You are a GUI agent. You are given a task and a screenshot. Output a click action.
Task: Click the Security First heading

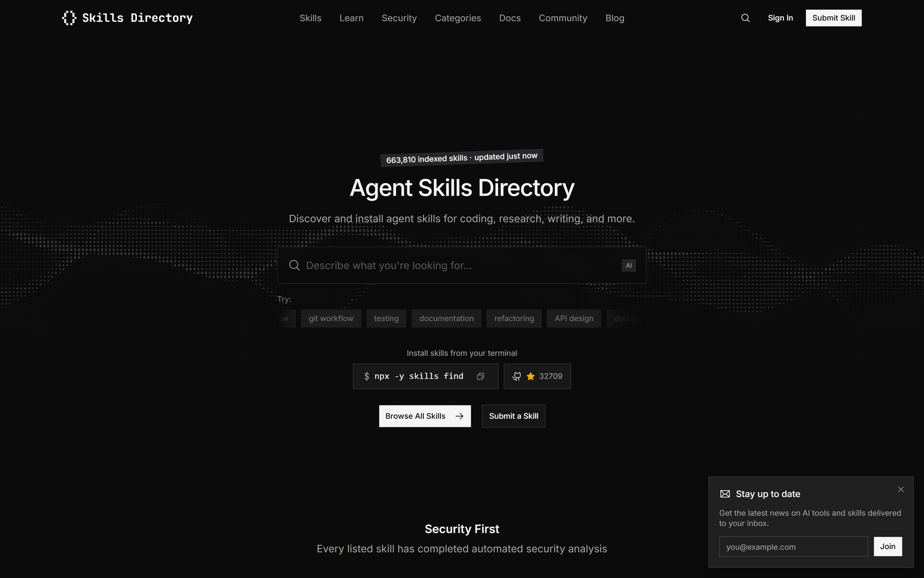click(x=462, y=529)
